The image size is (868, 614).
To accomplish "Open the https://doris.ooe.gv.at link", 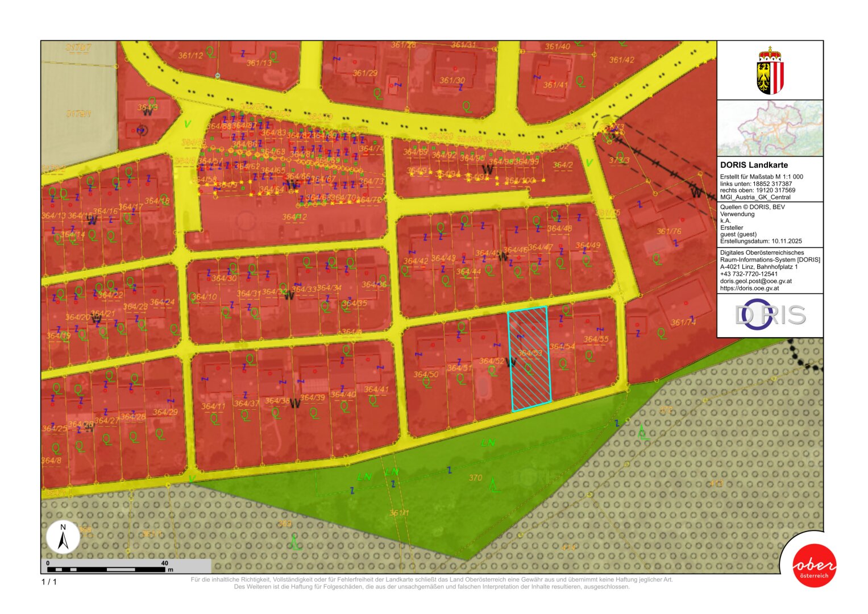I will 749,288.
